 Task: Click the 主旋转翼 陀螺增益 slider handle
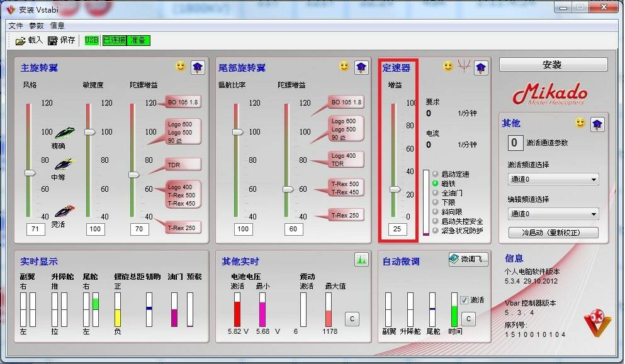click(x=134, y=174)
